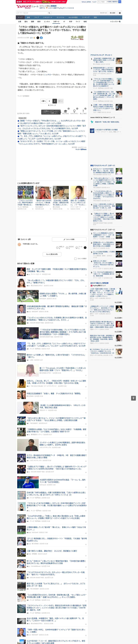
Task: Open マイページ in the header
Action: [103, 13]
